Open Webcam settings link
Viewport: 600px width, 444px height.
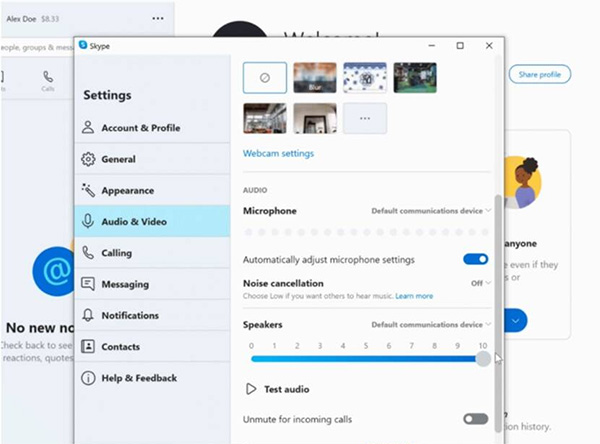[x=278, y=153]
